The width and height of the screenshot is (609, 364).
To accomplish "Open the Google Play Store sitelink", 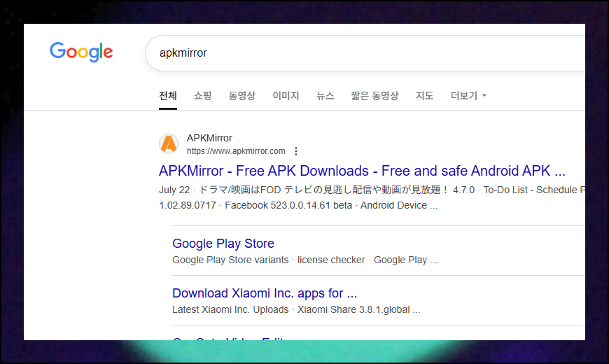I will pos(223,244).
